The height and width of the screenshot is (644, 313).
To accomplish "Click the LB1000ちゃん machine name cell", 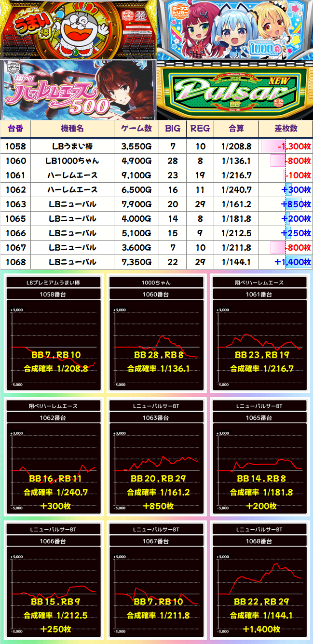I will [x=72, y=161].
